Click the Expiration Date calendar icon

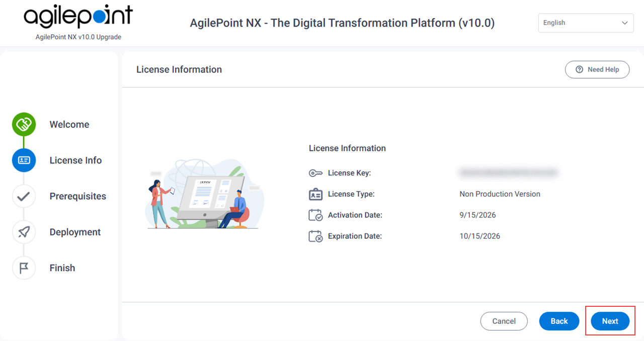pos(315,236)
